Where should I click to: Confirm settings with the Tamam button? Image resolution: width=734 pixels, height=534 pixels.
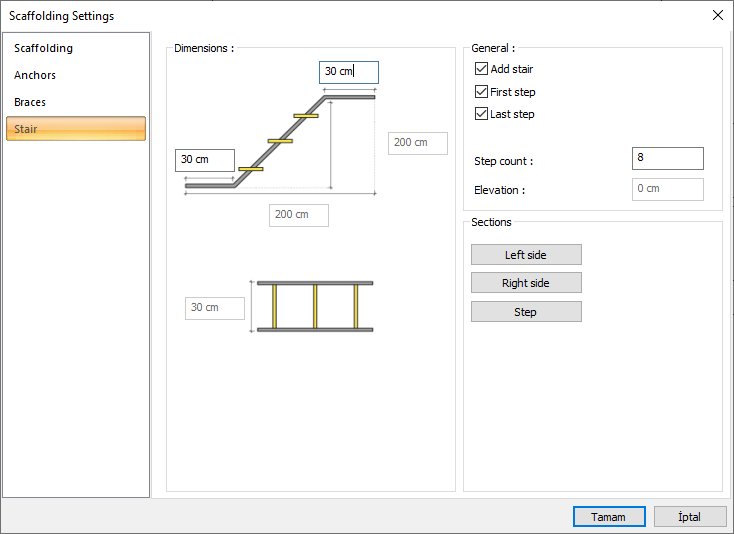(x=609, y=517)
